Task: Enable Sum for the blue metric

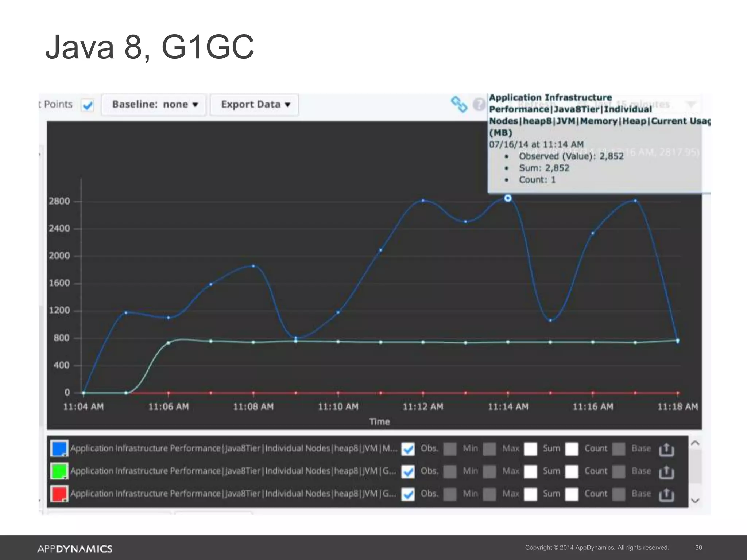Action: pyautogui.click(x=530, y=449)
